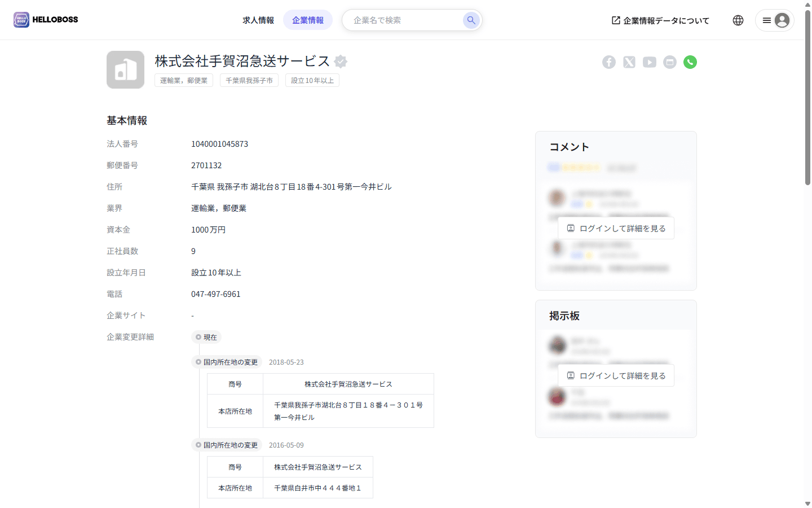Open the 求人情報 tab
This screenshot has width=812, height=508.
click(258, 20)
